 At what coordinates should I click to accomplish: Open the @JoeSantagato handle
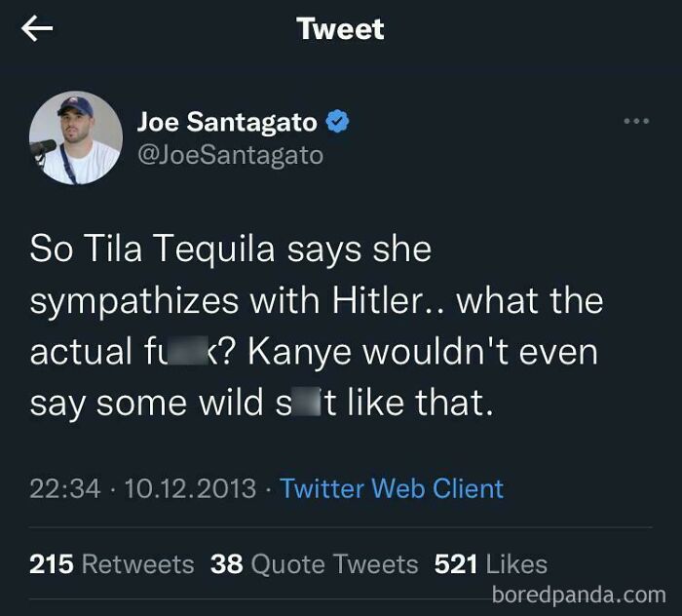tap(230, 155)
